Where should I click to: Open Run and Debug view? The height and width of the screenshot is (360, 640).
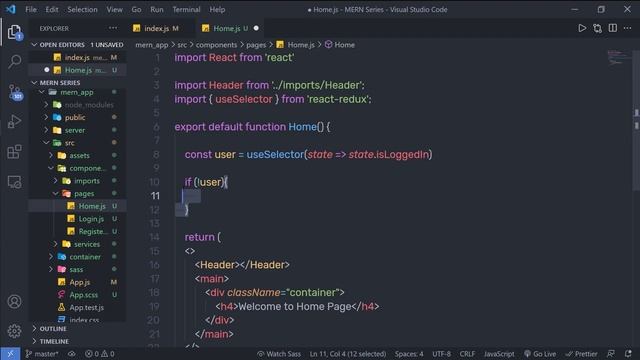(14, 122)
